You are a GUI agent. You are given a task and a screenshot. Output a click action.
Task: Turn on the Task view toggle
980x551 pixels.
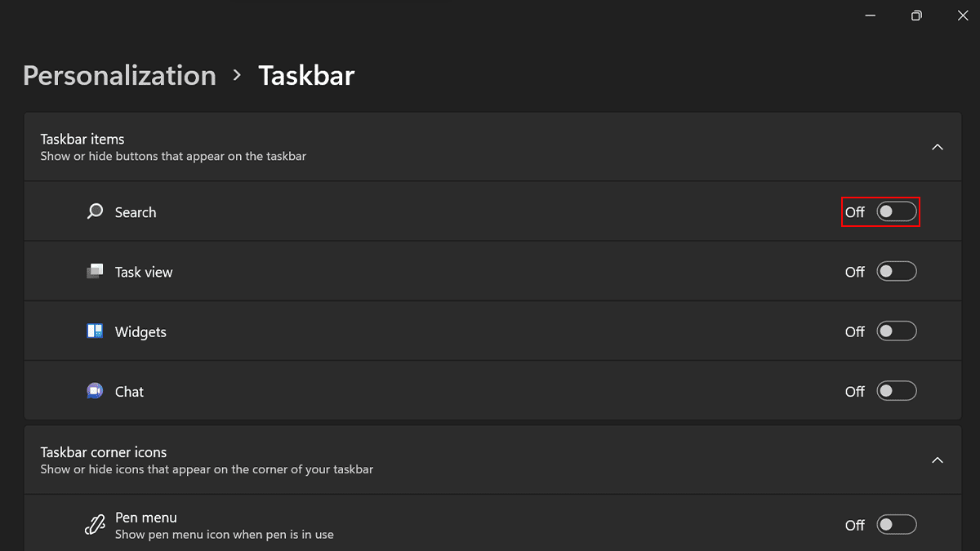point(896,271)
